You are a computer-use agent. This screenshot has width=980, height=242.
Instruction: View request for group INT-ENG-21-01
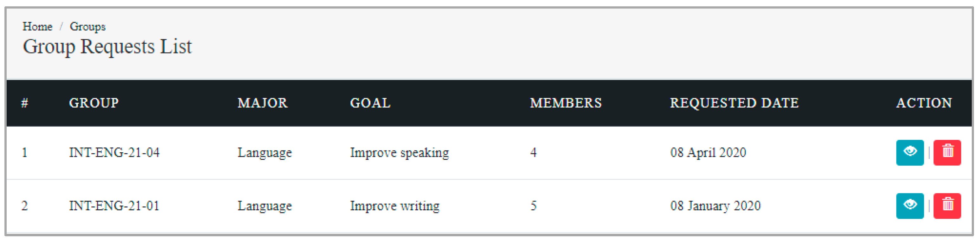(909, 206)
